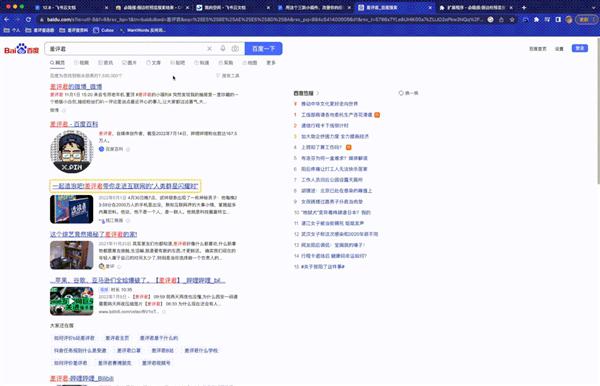Open the Cubox bookmark

pos(103,30)
